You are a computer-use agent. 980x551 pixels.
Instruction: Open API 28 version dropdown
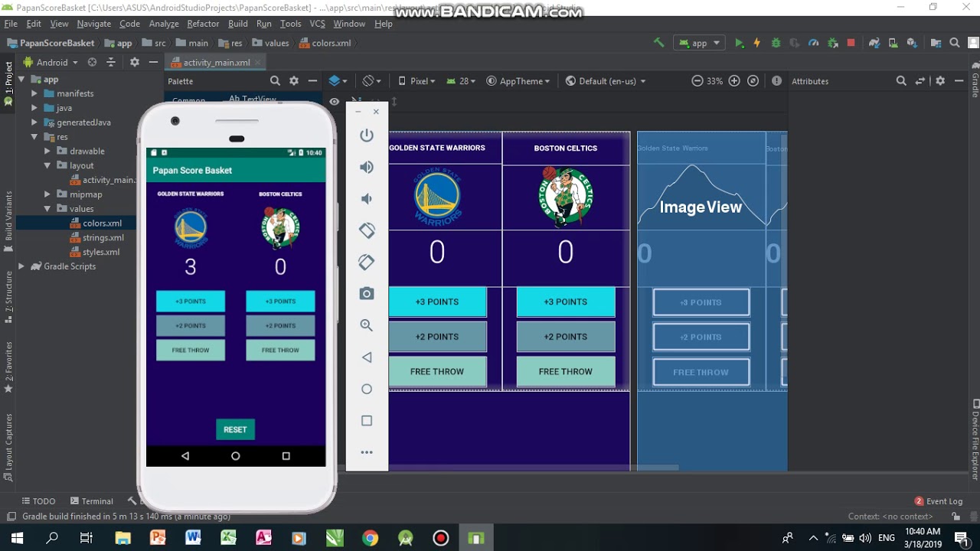click(x=462, y=80)
